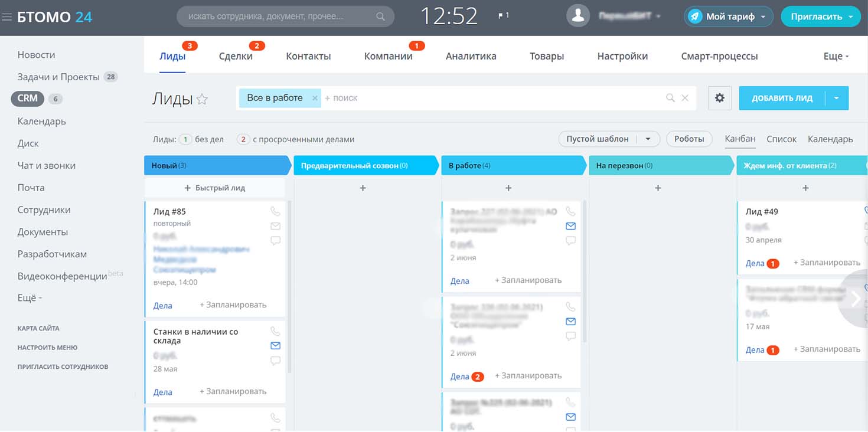Switch view to Список

(x=781, y=139)
